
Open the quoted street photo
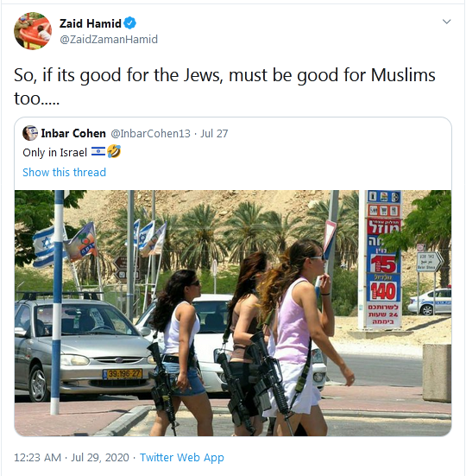coord(233,313)
